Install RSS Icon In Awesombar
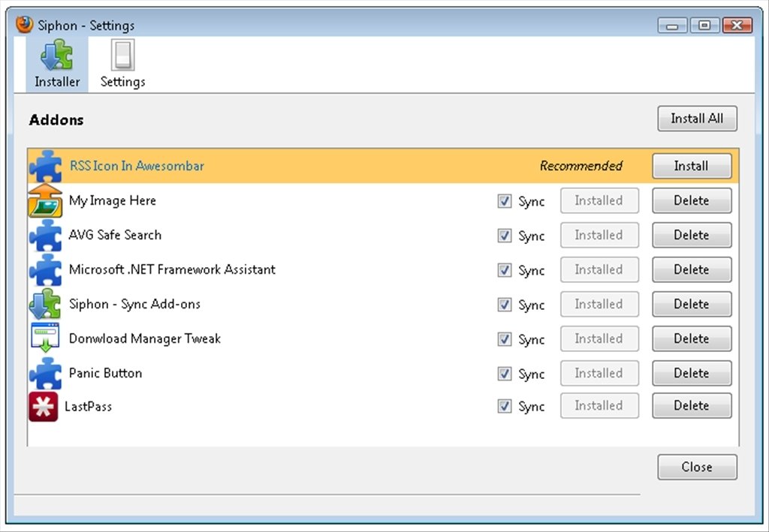769x532 pixels. (x=692, y=166)
